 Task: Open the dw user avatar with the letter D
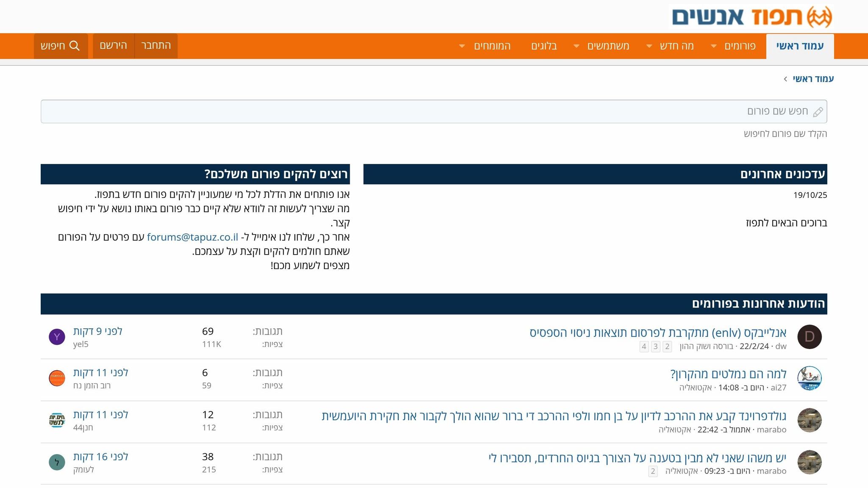click(809, 337)
